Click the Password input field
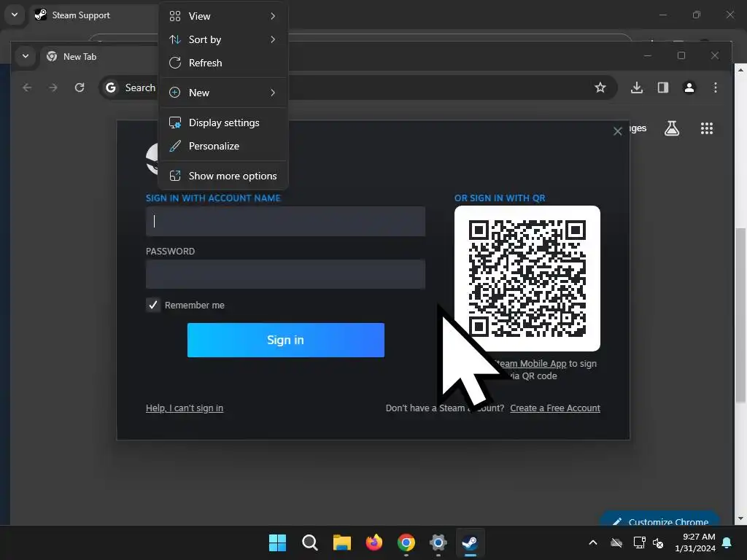This screenshot has height=560, width=747. tap(285, 274)
